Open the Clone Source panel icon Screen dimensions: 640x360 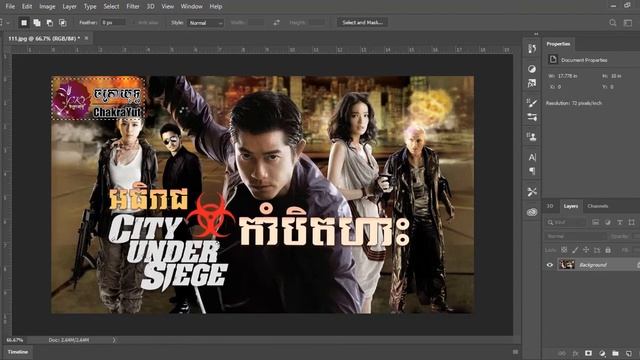tap(532, 137)
